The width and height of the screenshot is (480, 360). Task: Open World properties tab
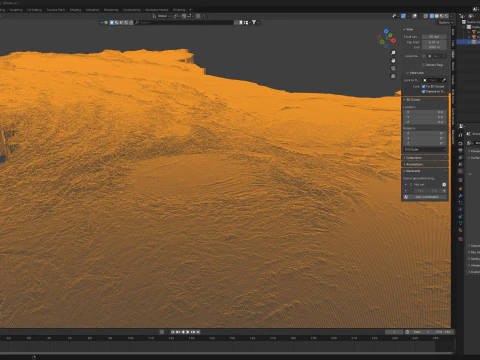(x=461, y=171)
